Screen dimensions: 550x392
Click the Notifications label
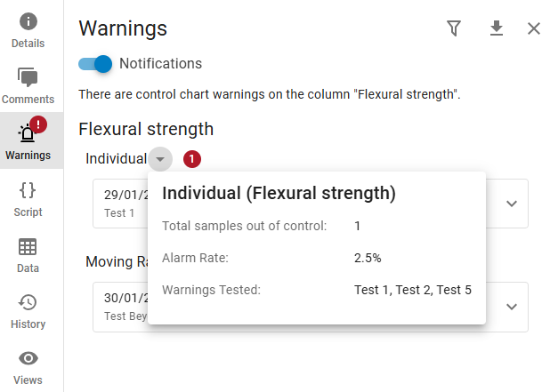pyautogui.click(x=160, y=64)
